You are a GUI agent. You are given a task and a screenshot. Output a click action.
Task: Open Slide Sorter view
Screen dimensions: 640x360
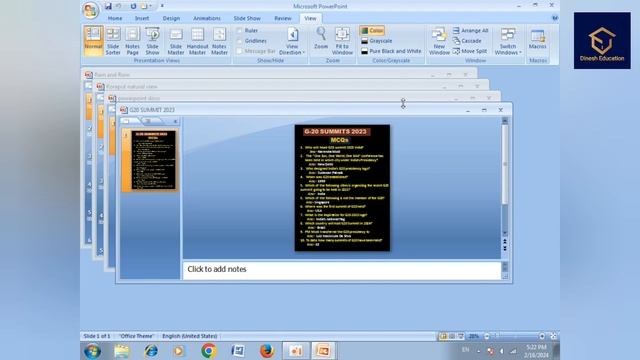coord(113,40)
